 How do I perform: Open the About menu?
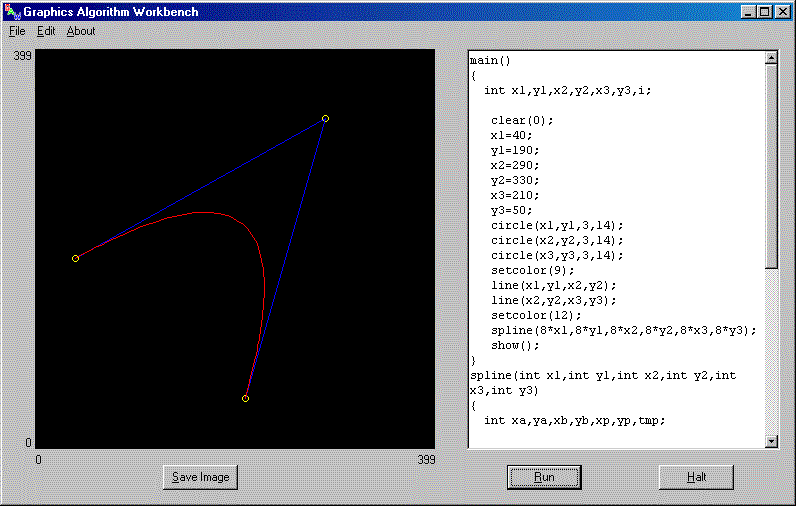81,31
